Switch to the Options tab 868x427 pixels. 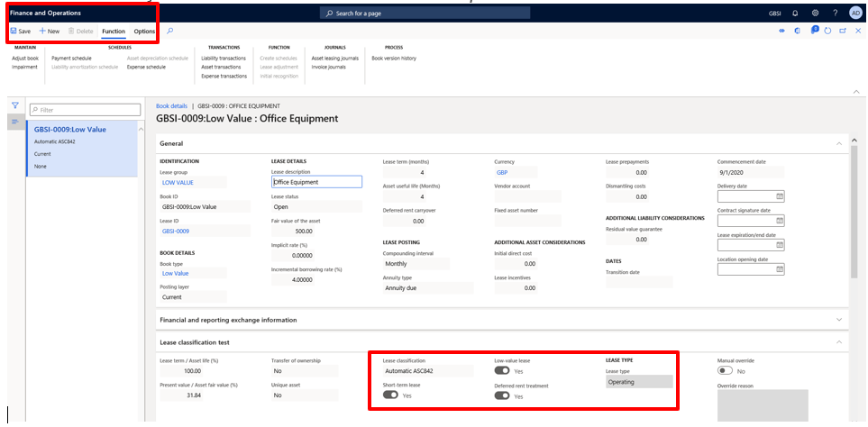pyautogui.click(x=144, y=32)
